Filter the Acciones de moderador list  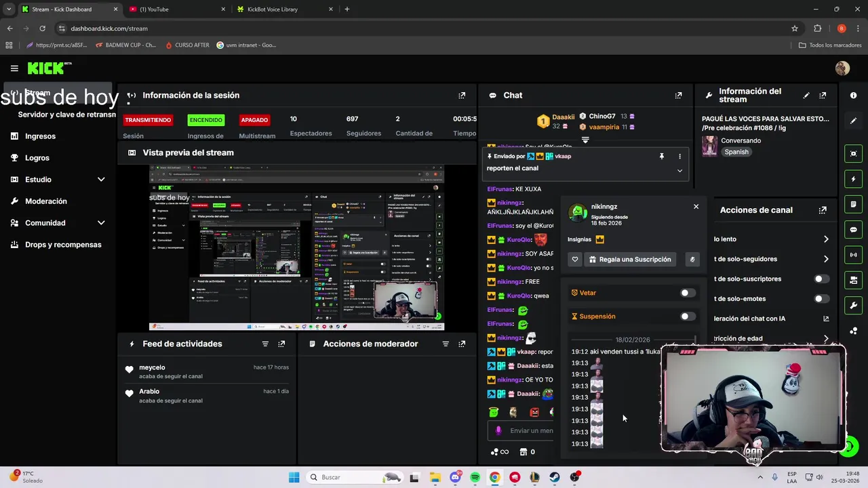point(446,344)
